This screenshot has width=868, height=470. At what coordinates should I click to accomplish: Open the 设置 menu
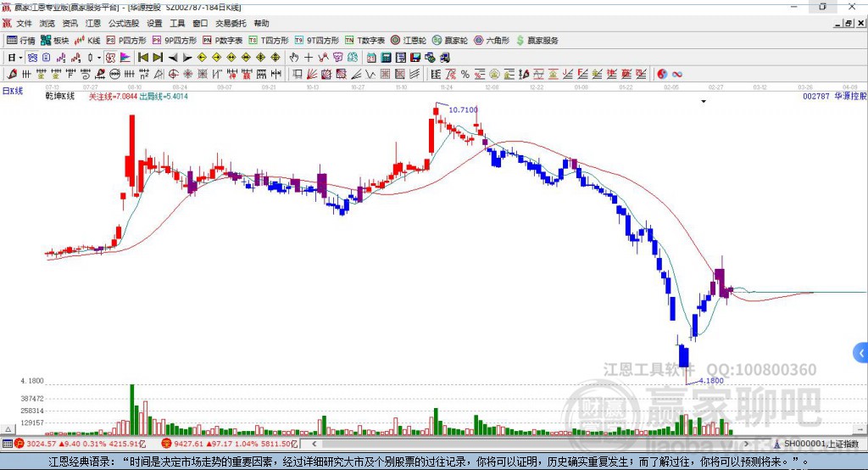pos(154,23)
